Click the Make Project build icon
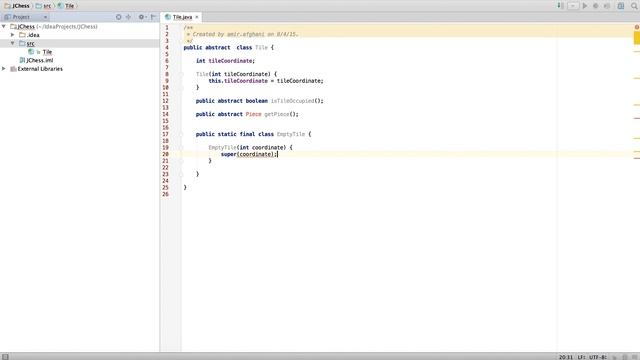 (x=560, y=6)
